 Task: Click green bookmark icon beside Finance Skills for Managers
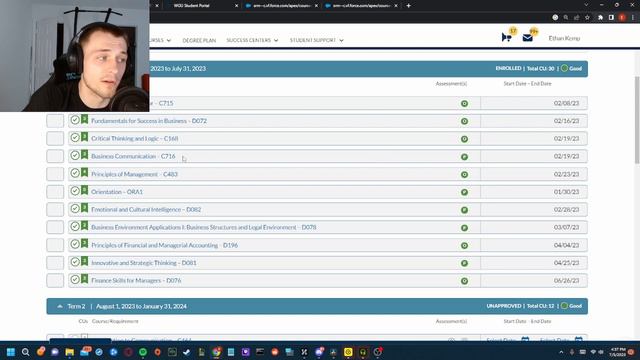coord(84,279)
